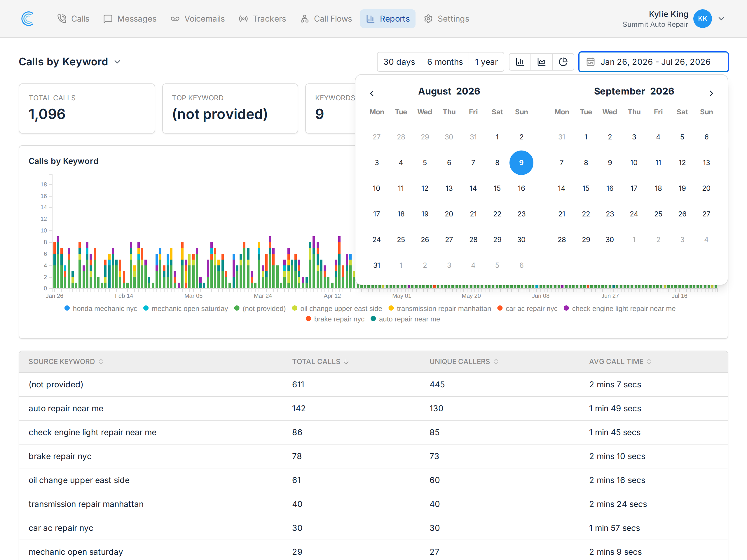Toggle honda mechanic nyc legend series
Image resolution: width=747 pixels, height=560 pixels.
tap(101, 308)
